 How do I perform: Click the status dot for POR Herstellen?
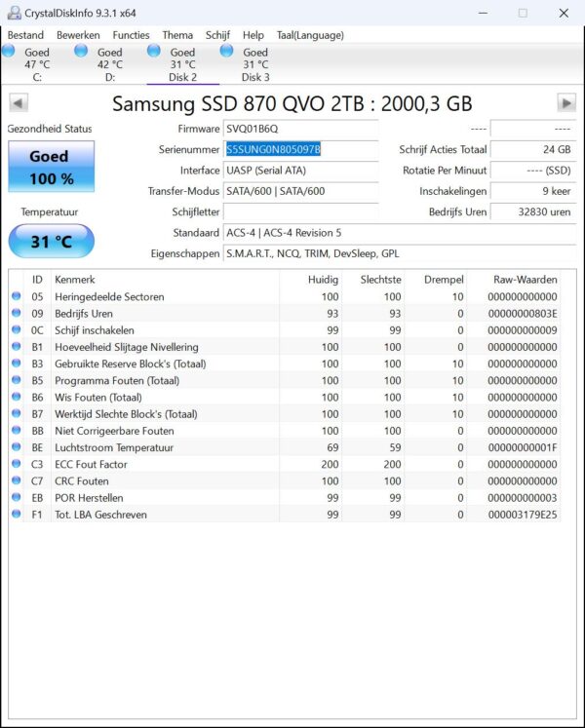17,497
